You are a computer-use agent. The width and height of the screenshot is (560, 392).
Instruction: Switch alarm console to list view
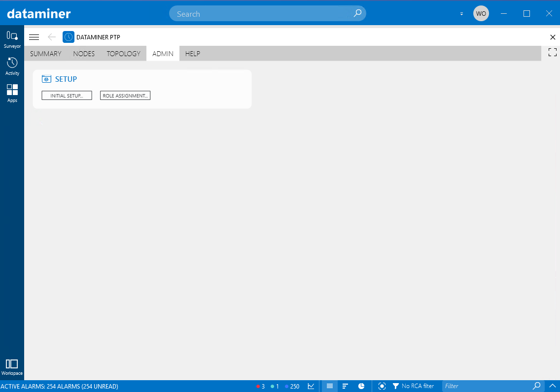tap(330, 386)
